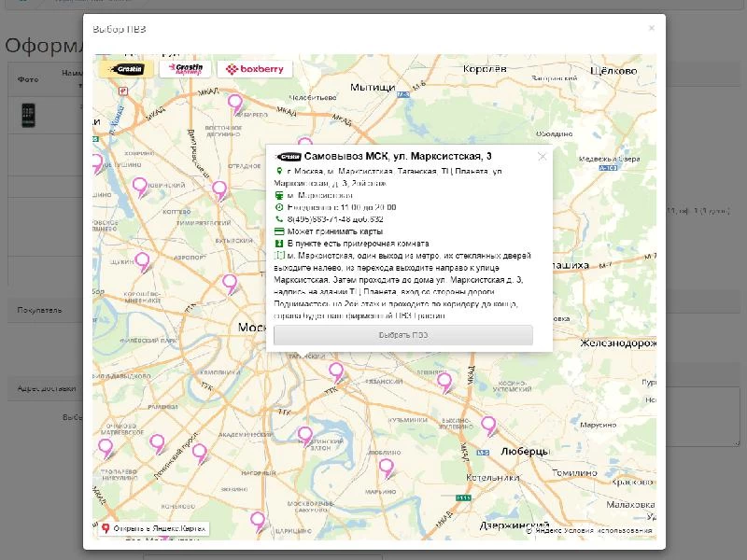
Task: Click the fitting room icon in balloon
Action: 279,244
